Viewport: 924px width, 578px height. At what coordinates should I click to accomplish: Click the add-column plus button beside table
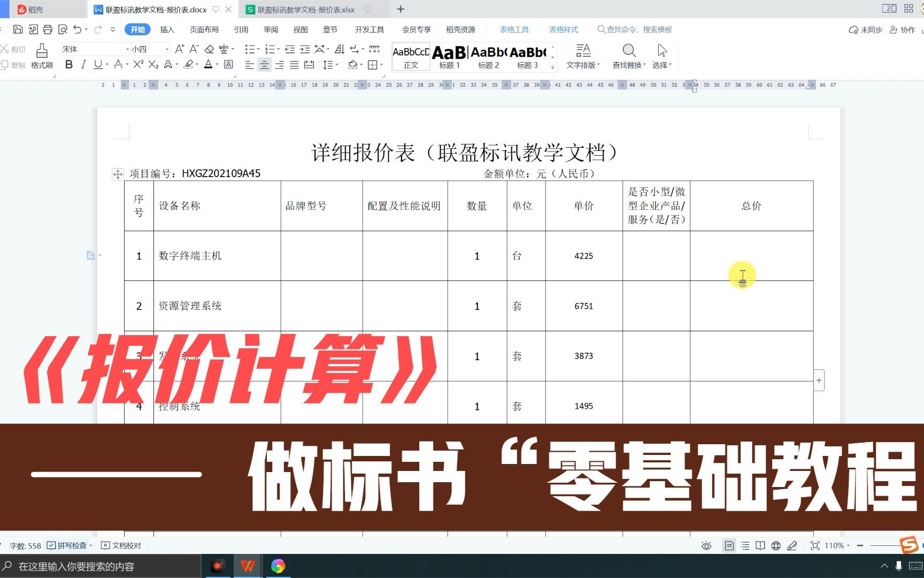click(819, 381)
